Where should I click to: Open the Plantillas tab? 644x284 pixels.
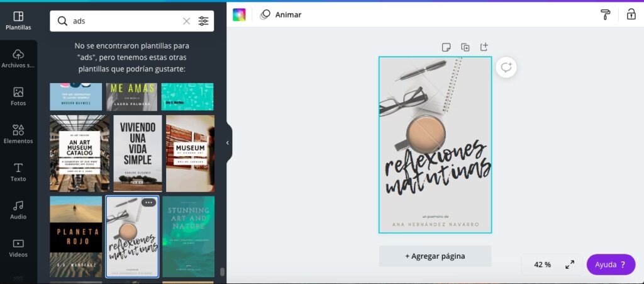tap(18, 20)
